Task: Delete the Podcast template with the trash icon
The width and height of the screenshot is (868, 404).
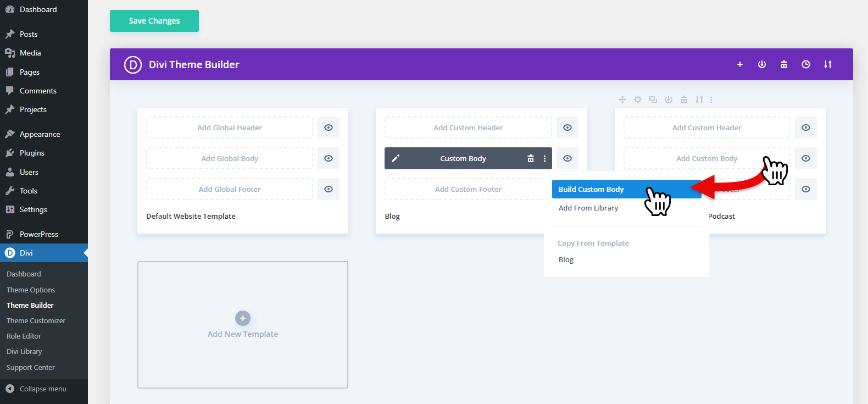Action: tap(684, 99)
